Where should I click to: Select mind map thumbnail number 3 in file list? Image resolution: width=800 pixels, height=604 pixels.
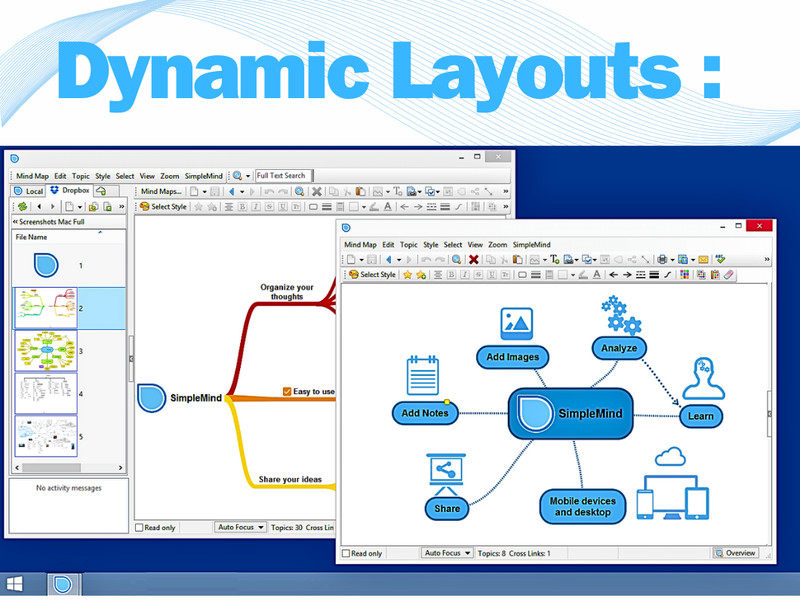tap(46, 350)
